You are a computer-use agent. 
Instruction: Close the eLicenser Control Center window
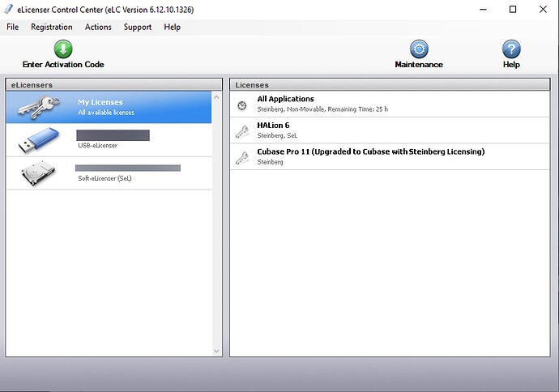543,10
